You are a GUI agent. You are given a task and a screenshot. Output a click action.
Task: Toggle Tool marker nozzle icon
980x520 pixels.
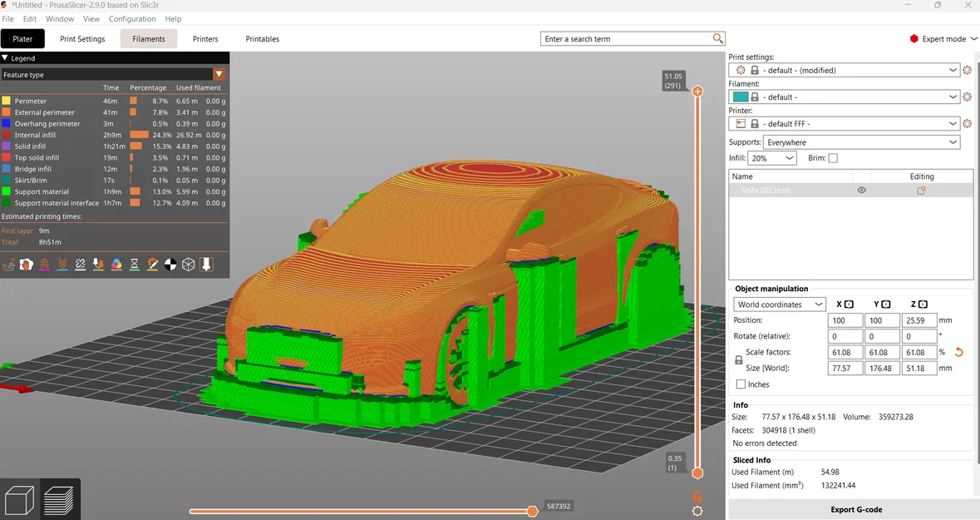coord(206,265)
